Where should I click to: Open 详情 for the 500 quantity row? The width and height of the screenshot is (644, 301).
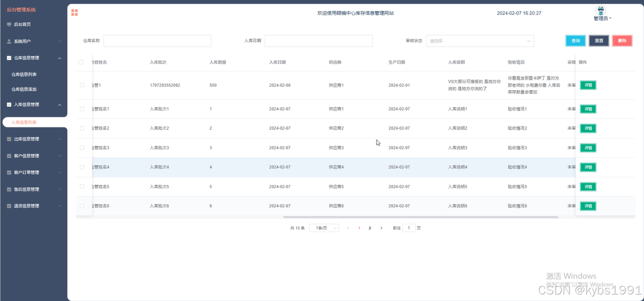588,85
